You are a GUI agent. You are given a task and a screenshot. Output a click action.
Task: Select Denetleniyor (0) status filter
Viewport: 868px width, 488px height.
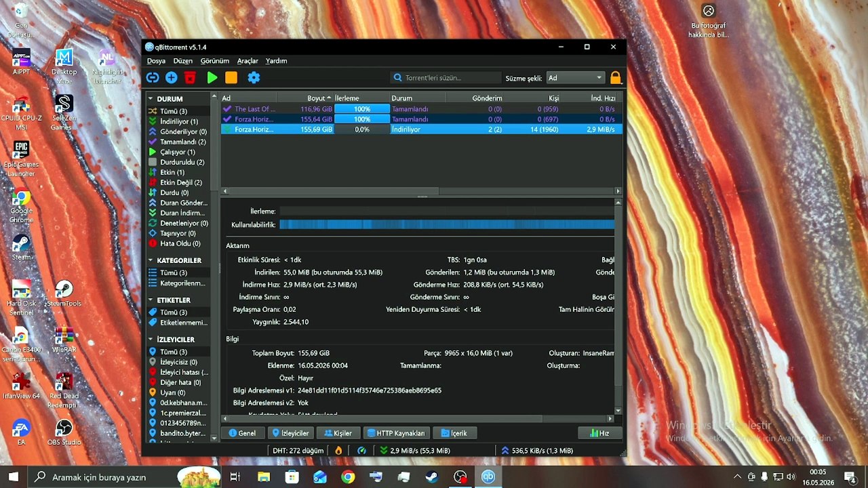[178, 223]
